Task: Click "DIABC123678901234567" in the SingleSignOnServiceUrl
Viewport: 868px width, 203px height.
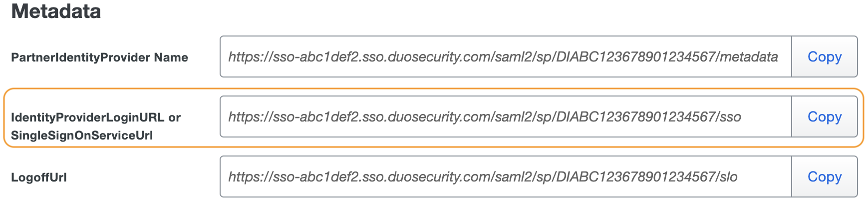Action: 635,117
